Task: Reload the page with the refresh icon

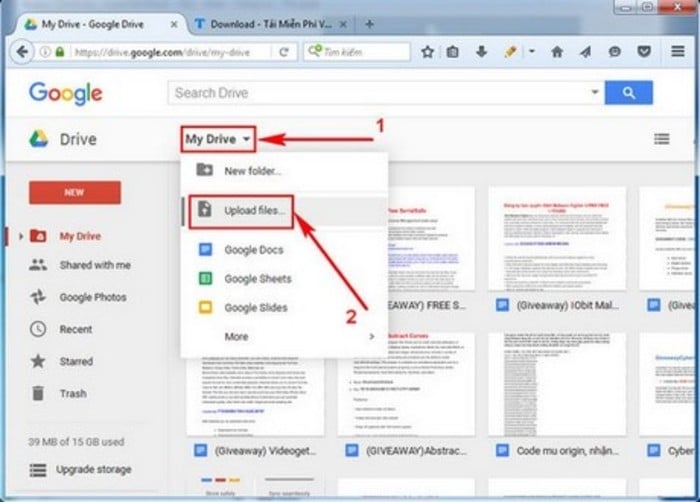Action: coord(284,52)
